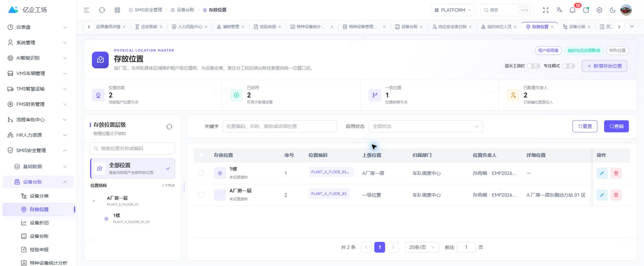Edit the A厂房一层 row with pencil icon
Screen dimensions: 644x266
602,195
